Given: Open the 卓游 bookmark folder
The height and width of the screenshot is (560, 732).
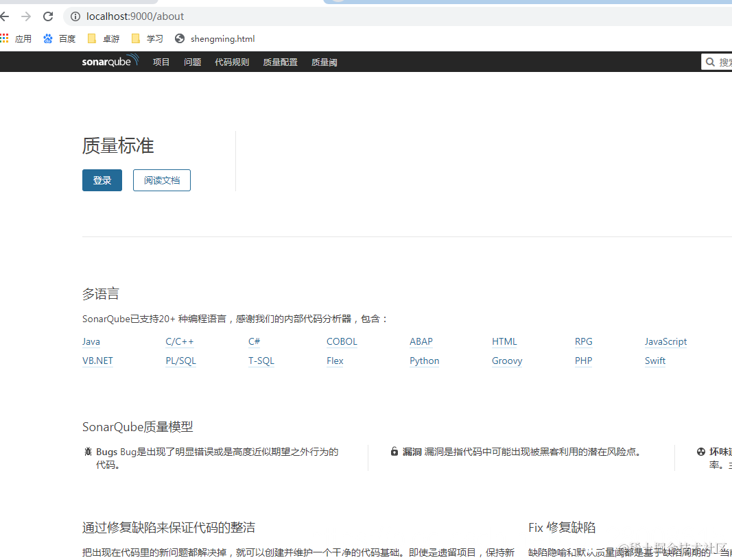Looking at the screenshot, I should (103, 38).
